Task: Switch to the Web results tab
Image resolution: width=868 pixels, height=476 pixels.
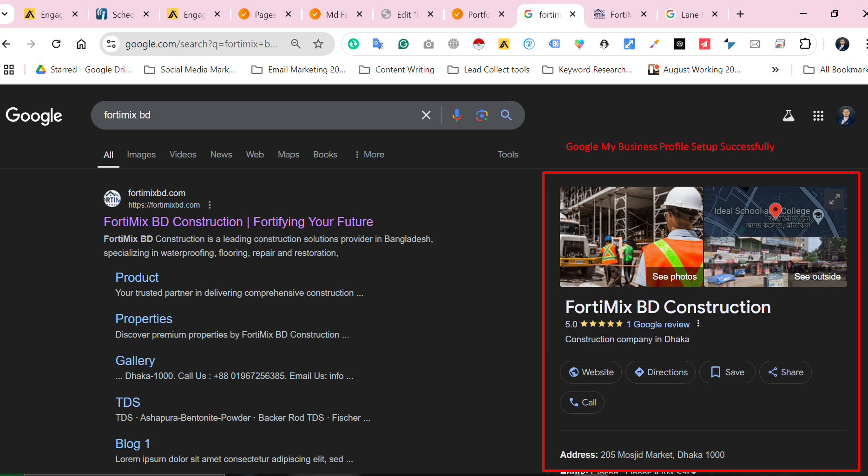Action: [255, 155]
